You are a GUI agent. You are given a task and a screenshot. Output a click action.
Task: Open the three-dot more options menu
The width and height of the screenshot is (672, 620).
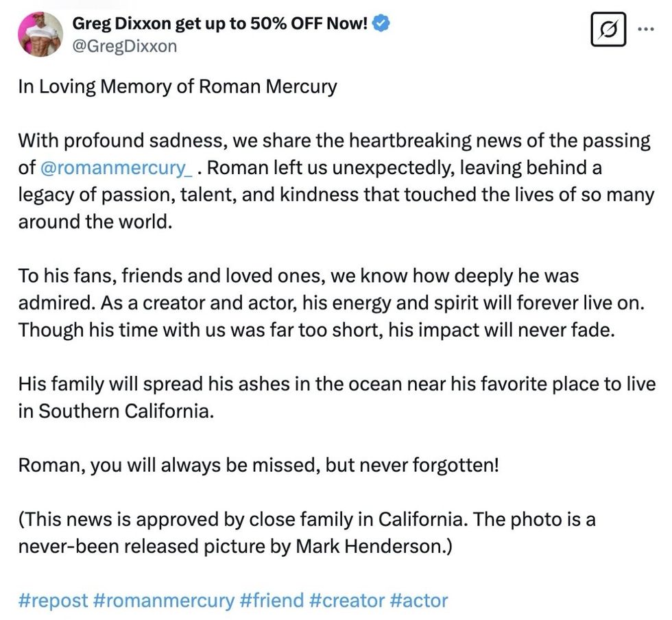click(646, 30)
